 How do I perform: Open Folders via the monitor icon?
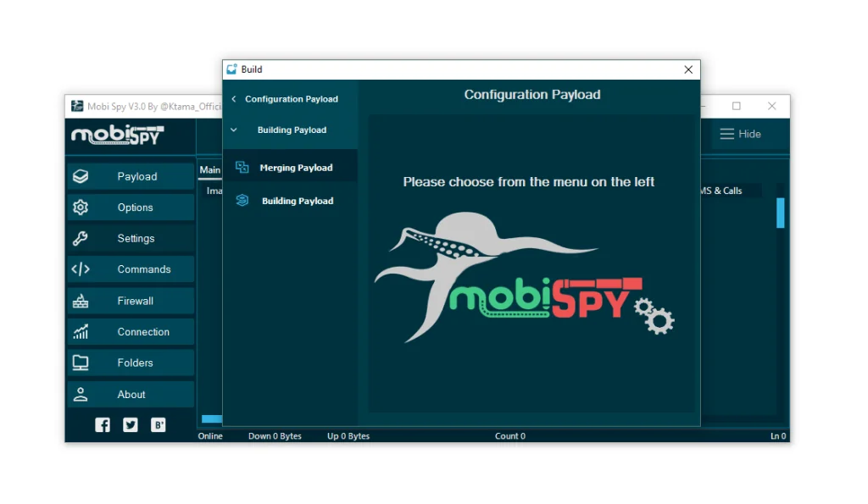click(81, 363)
